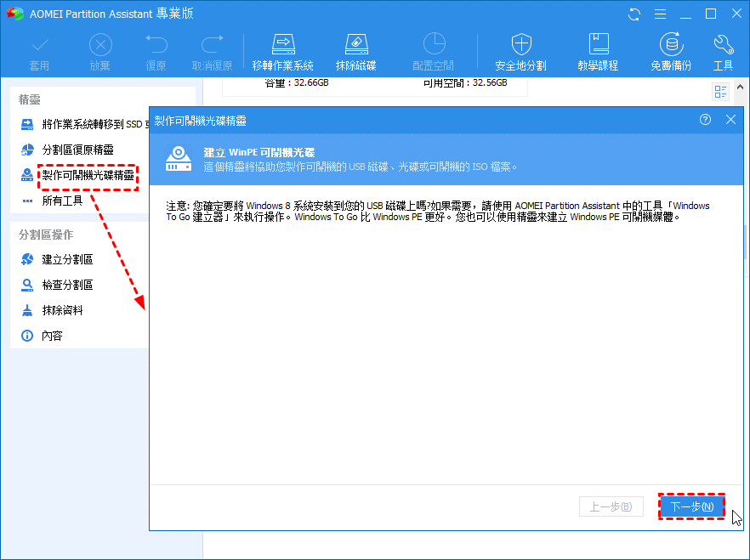Click the create partition sidebar icon

(27, 259)
